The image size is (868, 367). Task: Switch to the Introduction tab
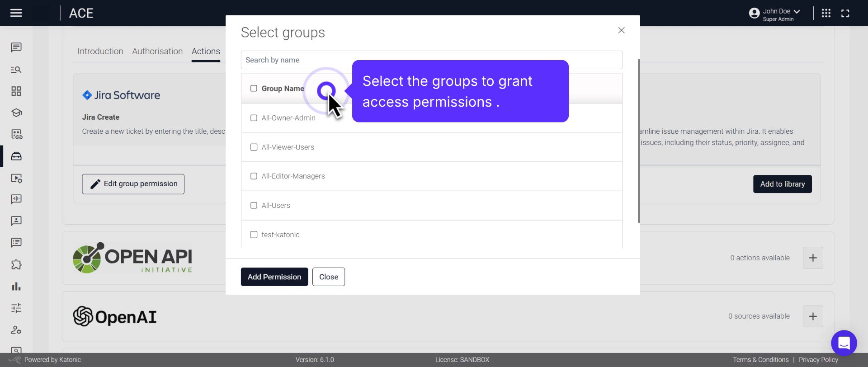(100, 51)
